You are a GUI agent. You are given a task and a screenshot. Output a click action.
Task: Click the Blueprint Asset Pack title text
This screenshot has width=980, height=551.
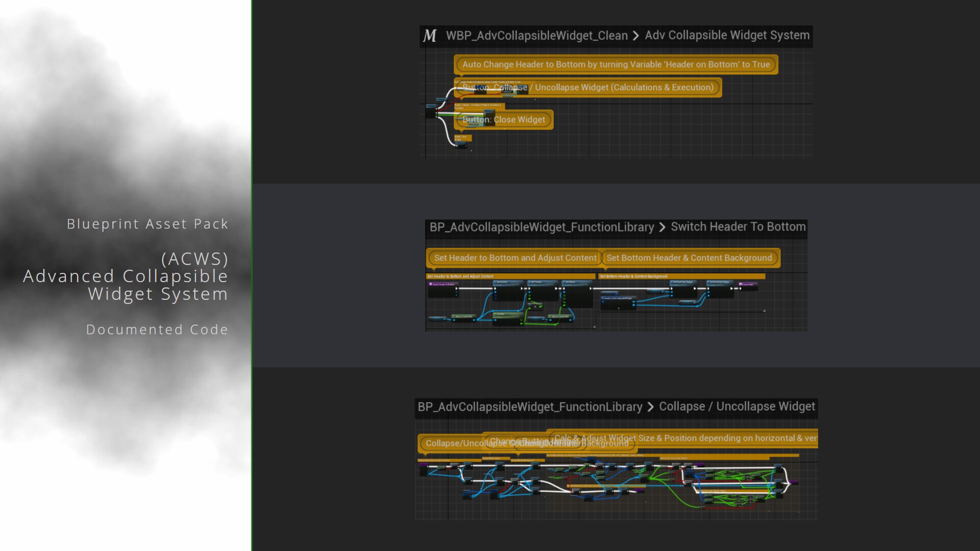(148, 224)
